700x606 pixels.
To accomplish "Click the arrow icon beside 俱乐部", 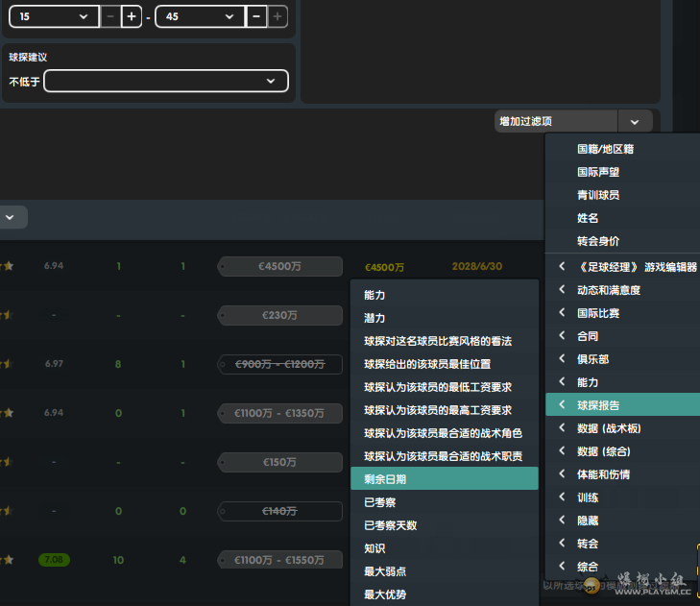I will click(562, 359).
